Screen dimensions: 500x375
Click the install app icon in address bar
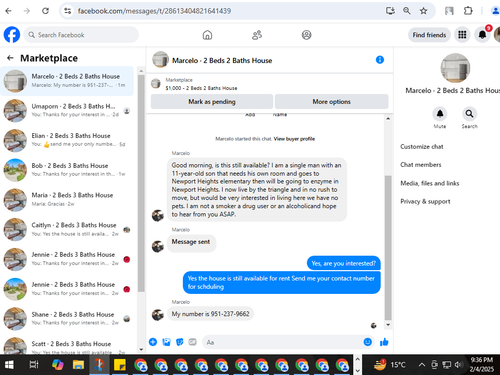(390, 11)
